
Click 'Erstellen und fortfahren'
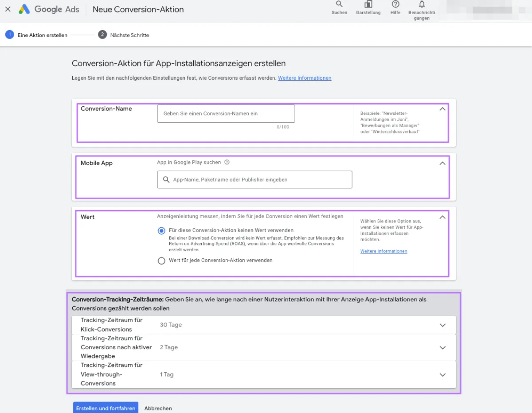point(106,408)
